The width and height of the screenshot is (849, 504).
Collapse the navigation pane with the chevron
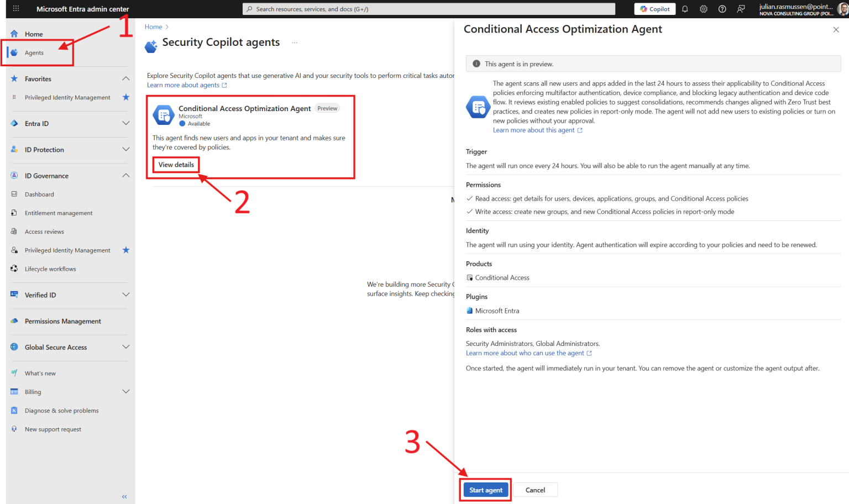124,496
